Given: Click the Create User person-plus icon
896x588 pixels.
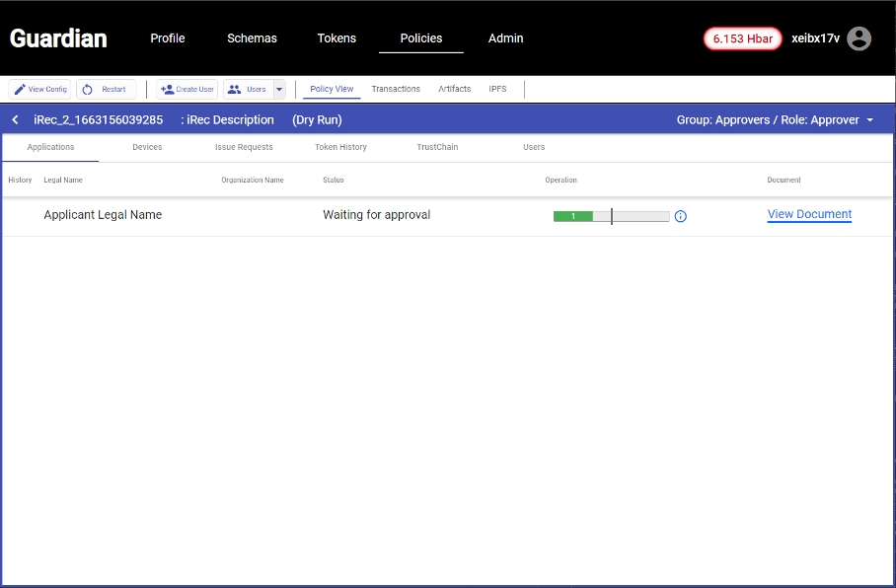Looking at the screenshot, I should [167, 90].
